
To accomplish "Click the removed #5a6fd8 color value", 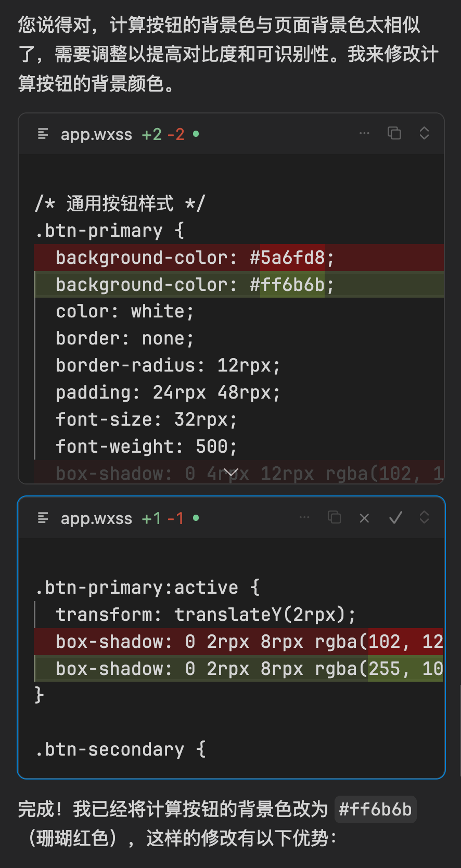I will (x=292, y=258).
